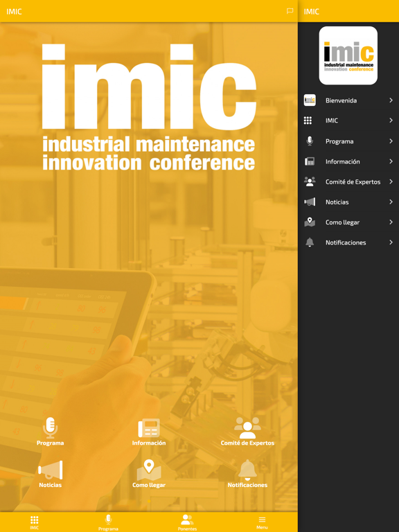Click Como llegar map icon in side menu
The height and width of the screenshot is (532, 399).
click(x=310, y=222)
